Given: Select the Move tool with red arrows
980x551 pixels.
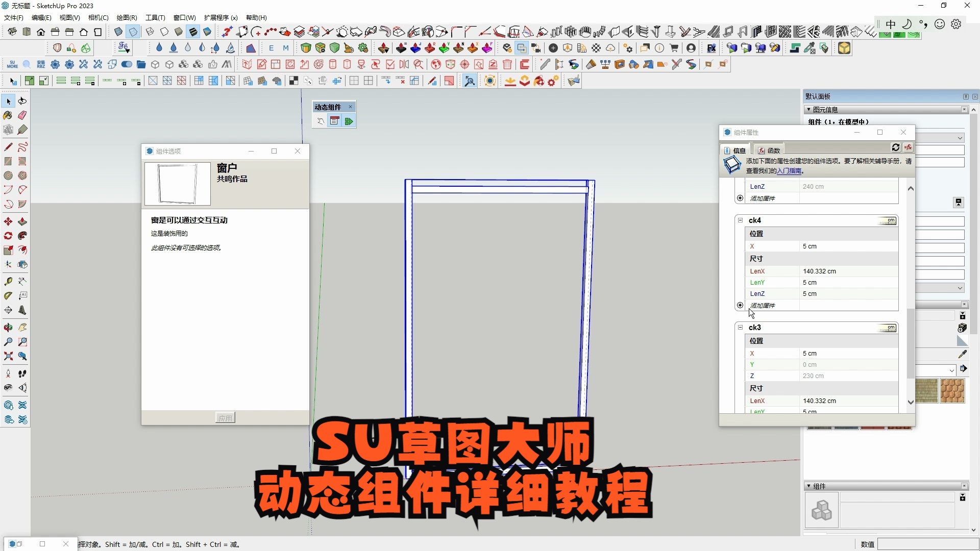Looking at the screenshot, I should [x=8, y=221].
